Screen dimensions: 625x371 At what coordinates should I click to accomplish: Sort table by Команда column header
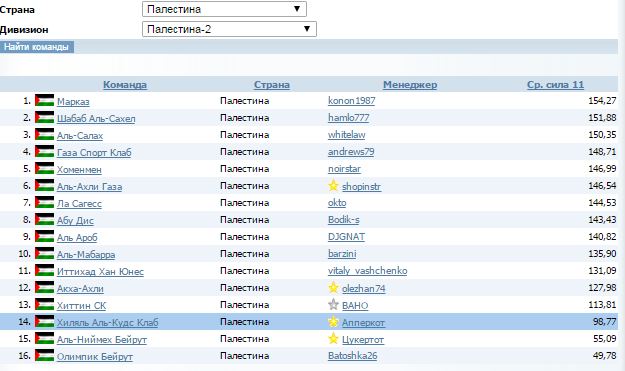tap(125, 84)
